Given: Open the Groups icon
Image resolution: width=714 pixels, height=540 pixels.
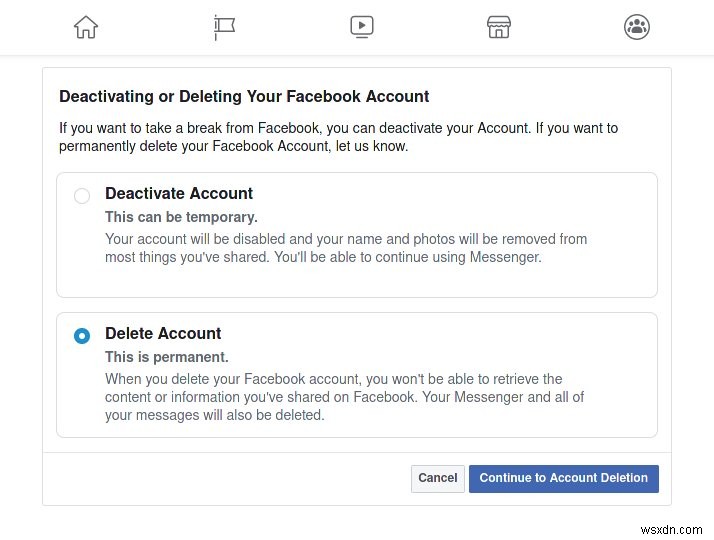Looking at the screenshot, I should point(636,27).
